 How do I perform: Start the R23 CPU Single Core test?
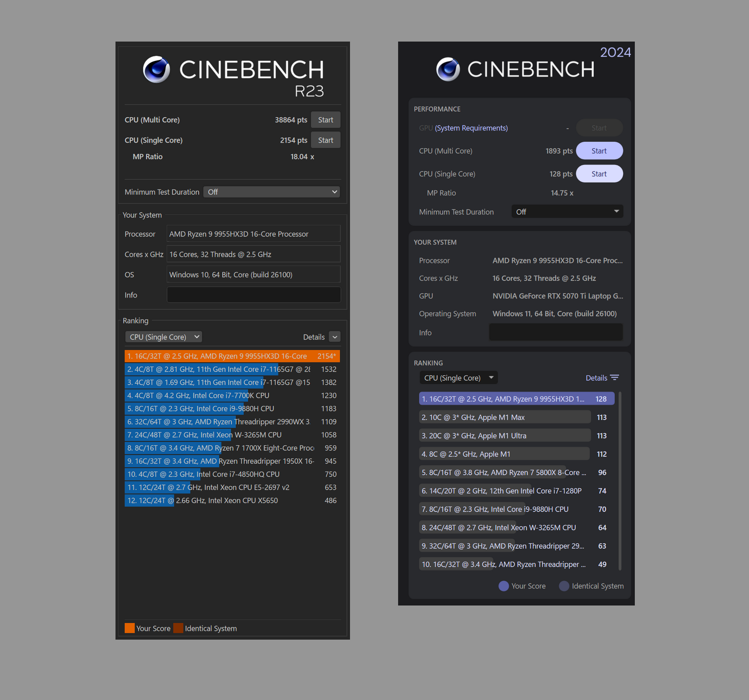pyautogui.click(x=325, y=140)
